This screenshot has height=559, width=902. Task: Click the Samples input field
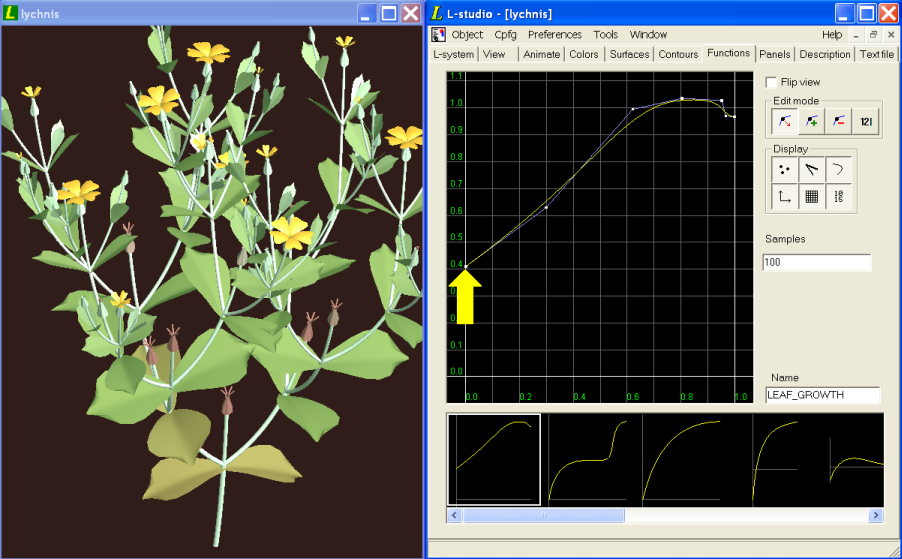click(x=817, y=262)
